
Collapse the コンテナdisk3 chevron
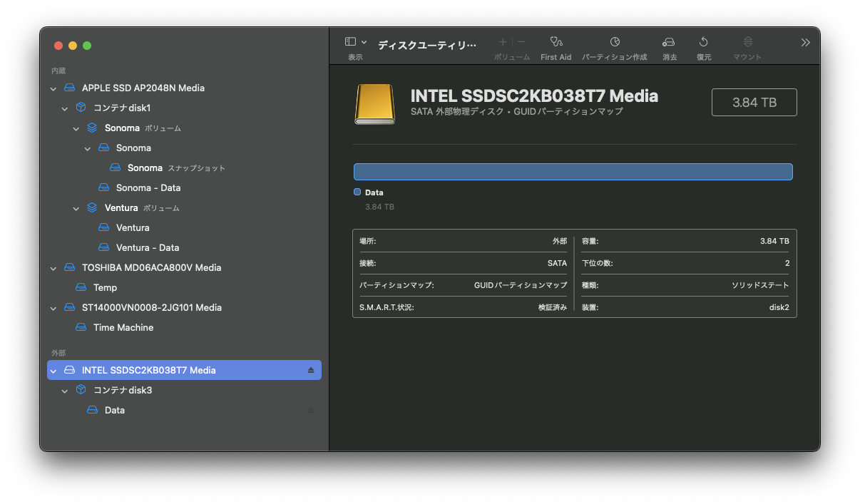[x=65, y=391]
